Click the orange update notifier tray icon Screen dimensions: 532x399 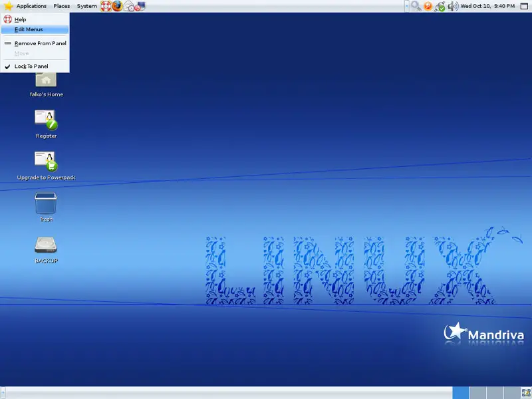pyautogui.click(x=428, y=6)
